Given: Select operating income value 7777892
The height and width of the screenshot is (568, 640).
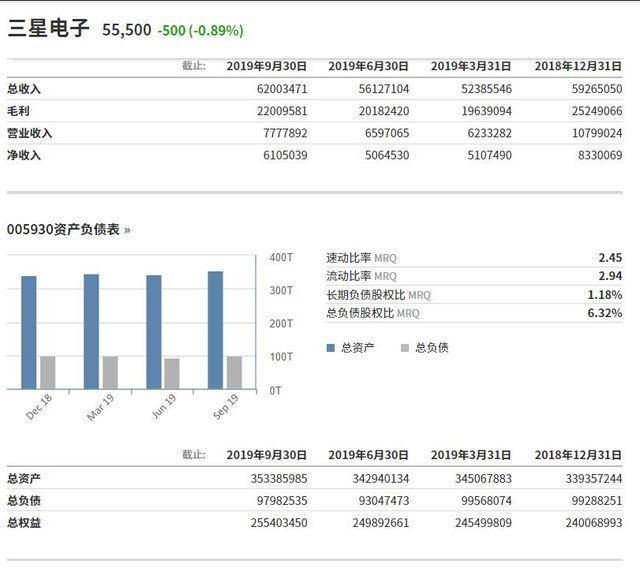Looking at the screenshot, I should point(285,133).
